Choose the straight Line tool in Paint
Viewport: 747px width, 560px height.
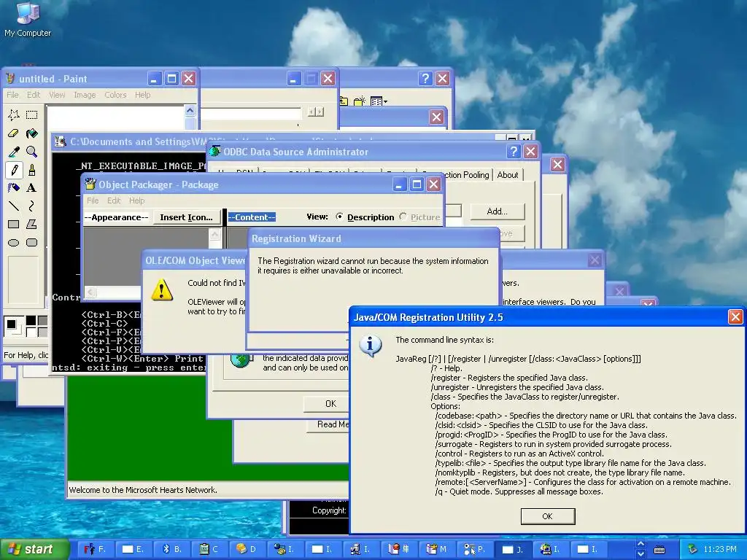point(14,206)
